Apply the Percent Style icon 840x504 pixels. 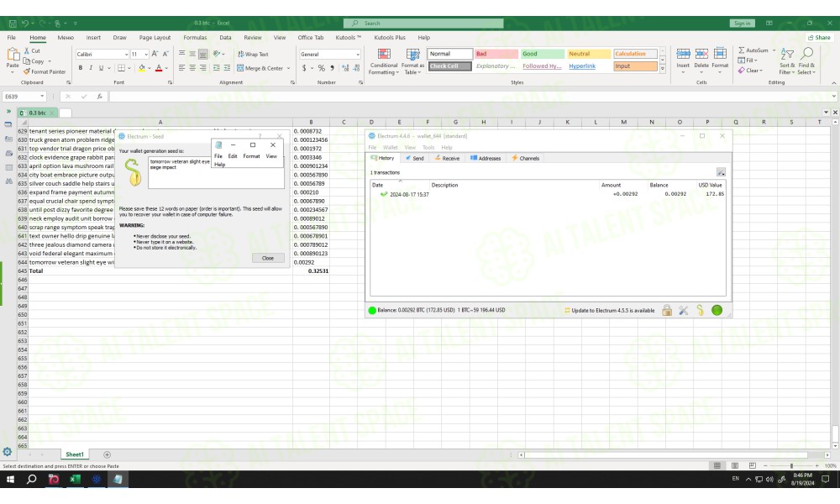[322, 68]
